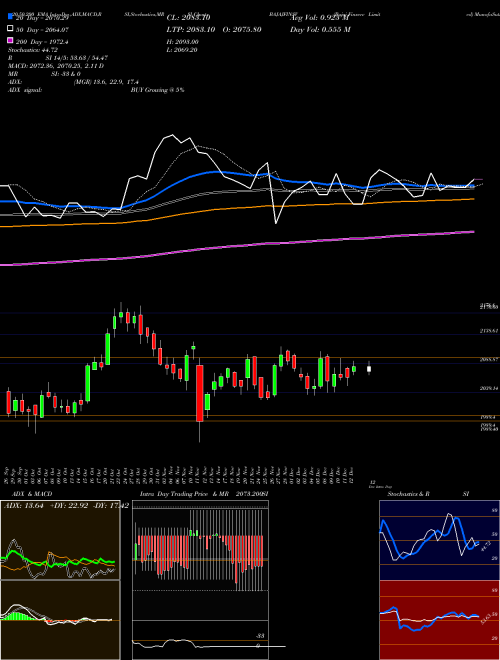Click the 'ADX: 13.64' readout in ADX panel
Screen dimensions: 500x660
click(x=24, y=506)
